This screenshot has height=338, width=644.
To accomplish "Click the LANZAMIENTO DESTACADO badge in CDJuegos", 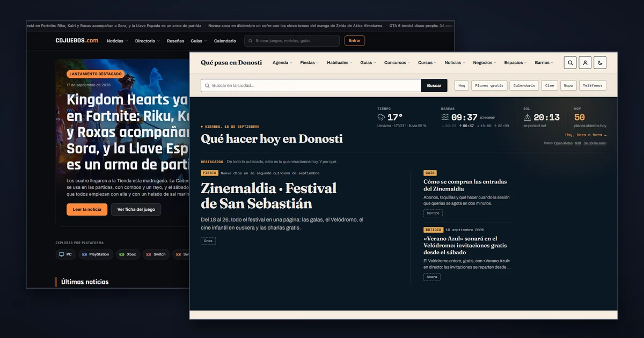I will coord(96,74).
